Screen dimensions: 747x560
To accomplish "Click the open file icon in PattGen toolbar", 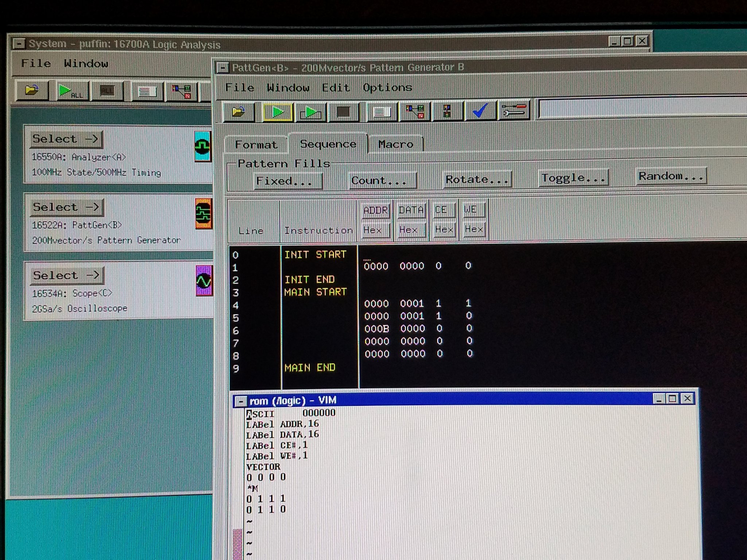I will 238,112.
